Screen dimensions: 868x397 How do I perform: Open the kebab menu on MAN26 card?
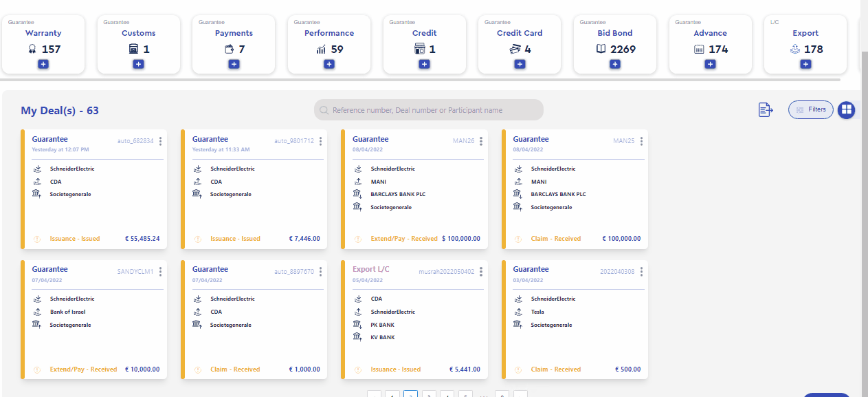481,142
